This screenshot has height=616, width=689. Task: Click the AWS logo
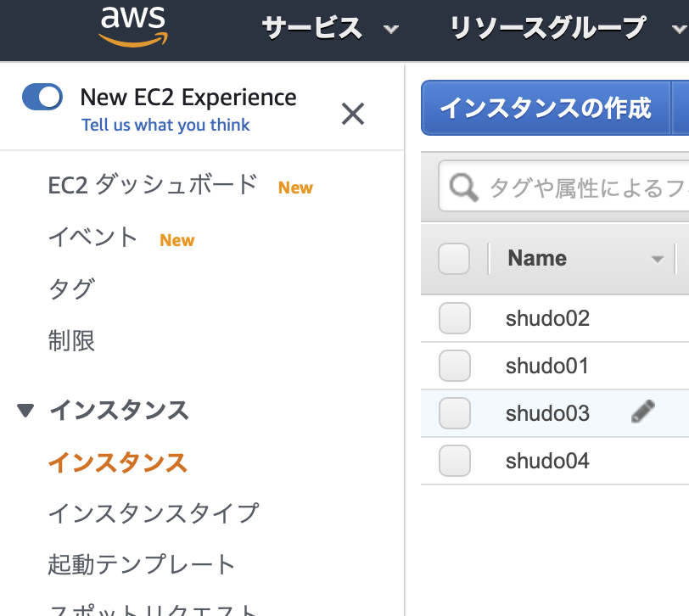(133, 26)
